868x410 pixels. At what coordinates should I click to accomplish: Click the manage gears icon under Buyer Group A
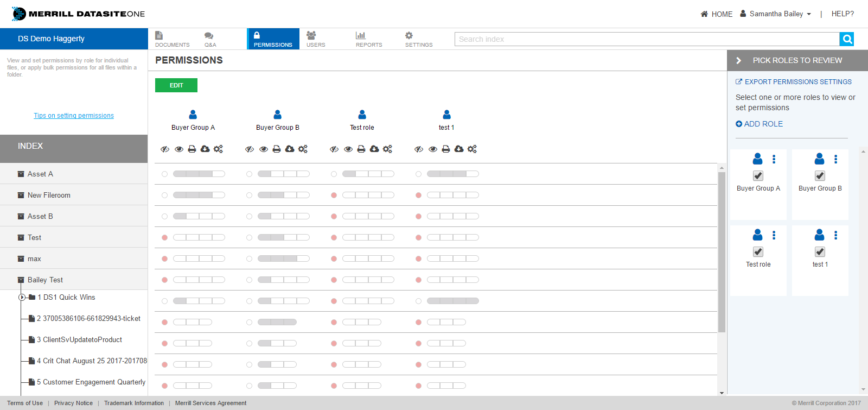click(218, 149)
